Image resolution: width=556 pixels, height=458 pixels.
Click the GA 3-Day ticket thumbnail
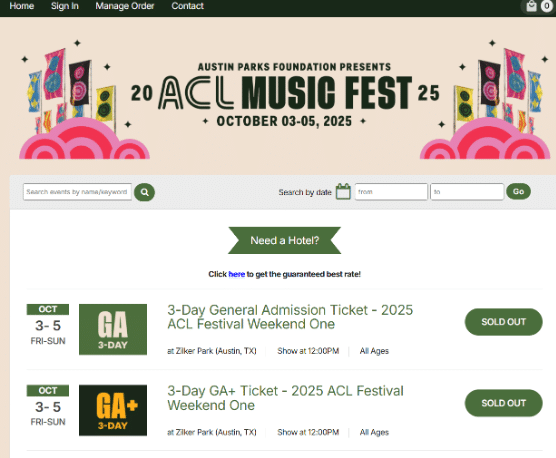click(113, 329)
